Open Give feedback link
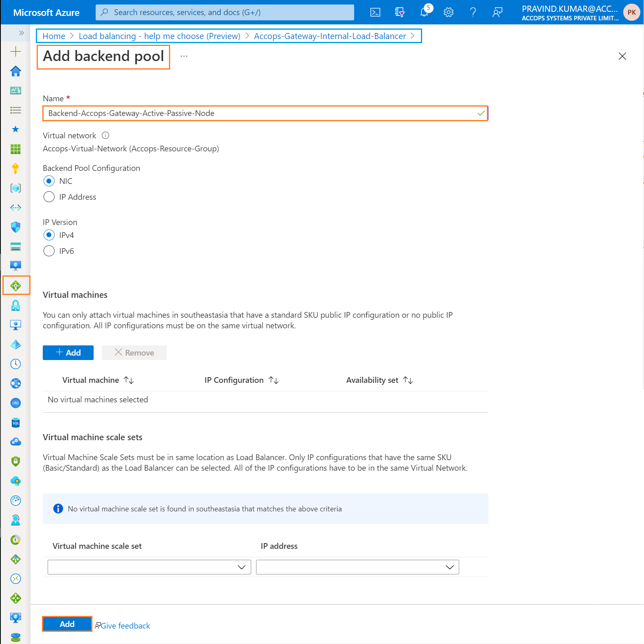The image size is (644, 644). pyautogui.click(x=125, y=626)
